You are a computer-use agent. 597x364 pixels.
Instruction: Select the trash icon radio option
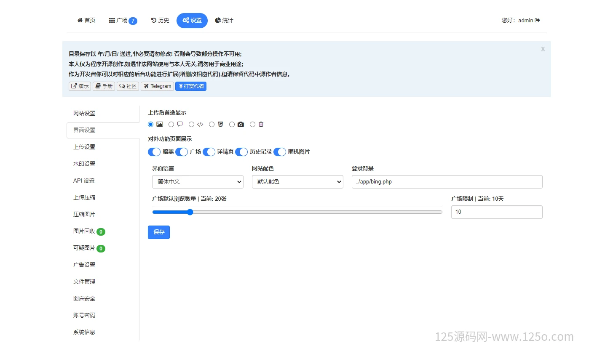pyautogui.click(x=252, y=125)
